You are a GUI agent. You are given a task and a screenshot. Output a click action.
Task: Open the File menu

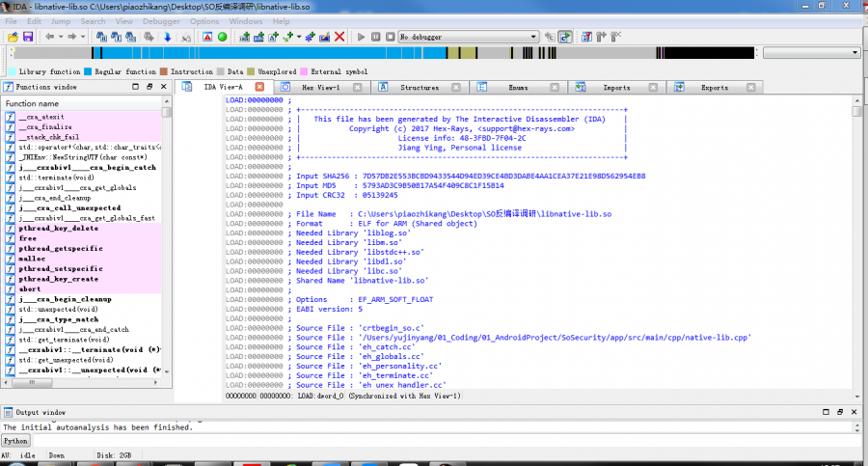coord(11,21)
